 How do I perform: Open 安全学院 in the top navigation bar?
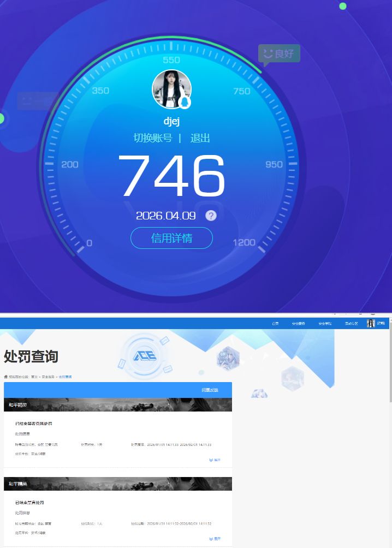coord(325,324)
